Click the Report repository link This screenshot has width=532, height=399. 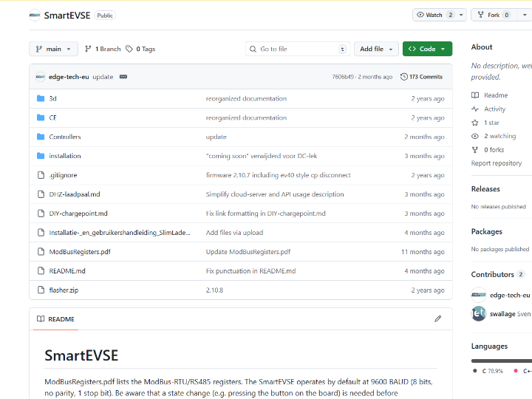496,163
